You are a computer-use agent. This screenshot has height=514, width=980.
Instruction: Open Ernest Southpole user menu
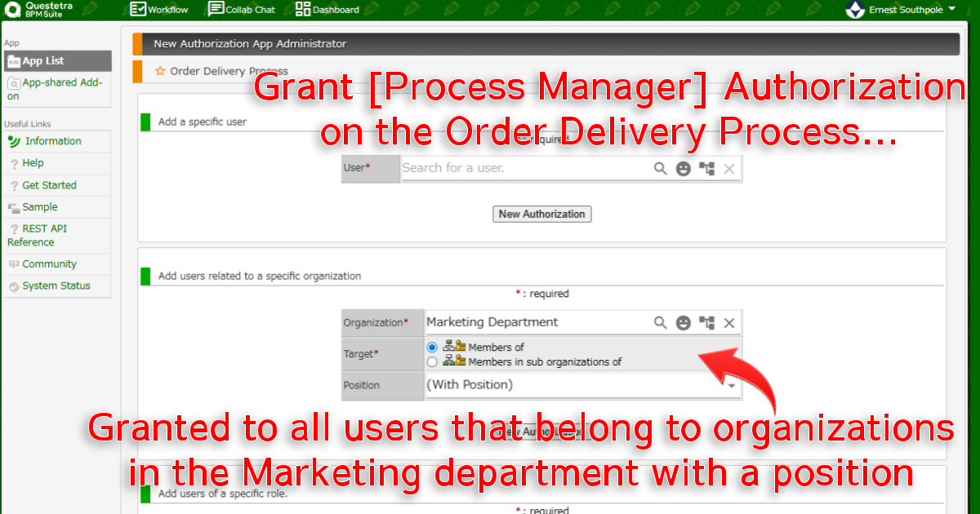pyautogui.click(x=901, y=10)
